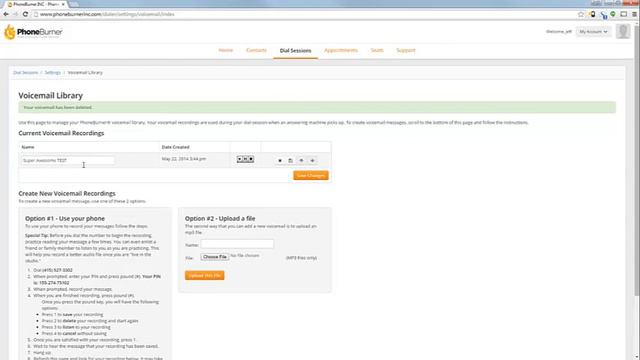Click the middle button of the audio player
The width and height of the screenshot is (640, 360).
(245, 159)
